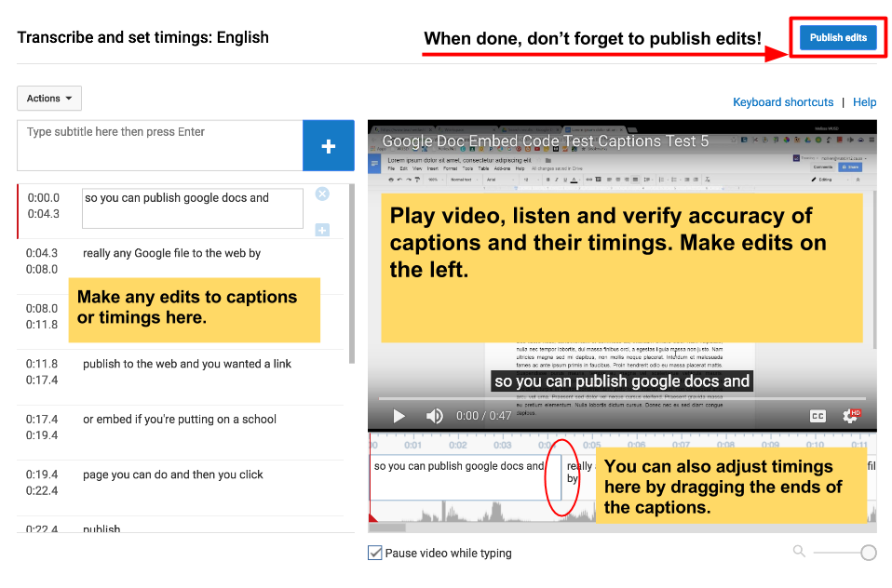This screenshot has width=892, height=588.
Task: Open the video settings gear icon
Action: tap(849, 416)
